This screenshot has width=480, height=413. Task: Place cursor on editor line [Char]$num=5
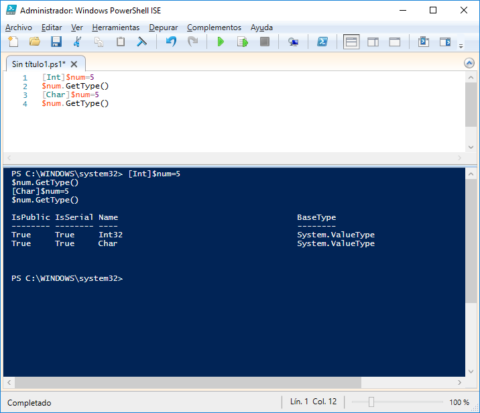(70, 95)
